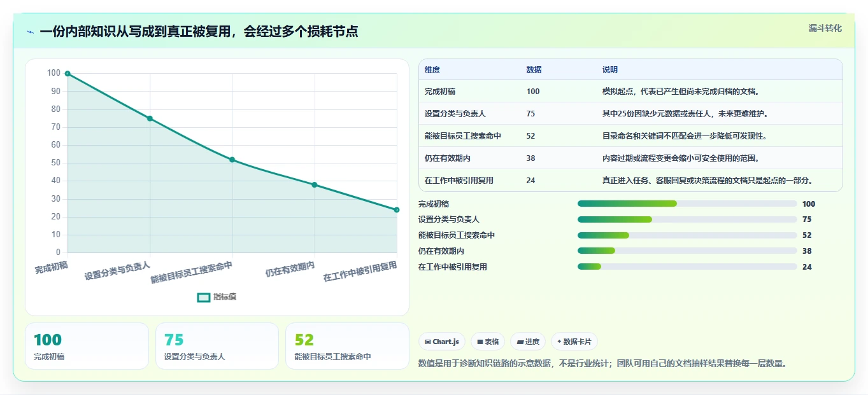
Task: Open the 100 完成初稿 data card
Action: click(x=87, y=346)
